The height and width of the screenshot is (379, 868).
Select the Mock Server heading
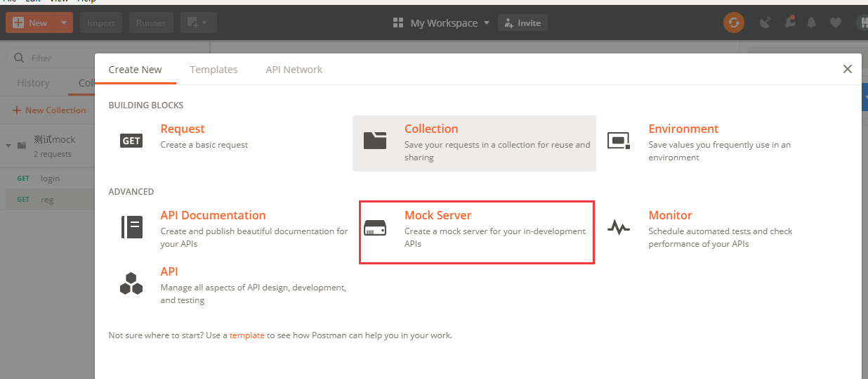pyautogui.click(x=438, y=215)
